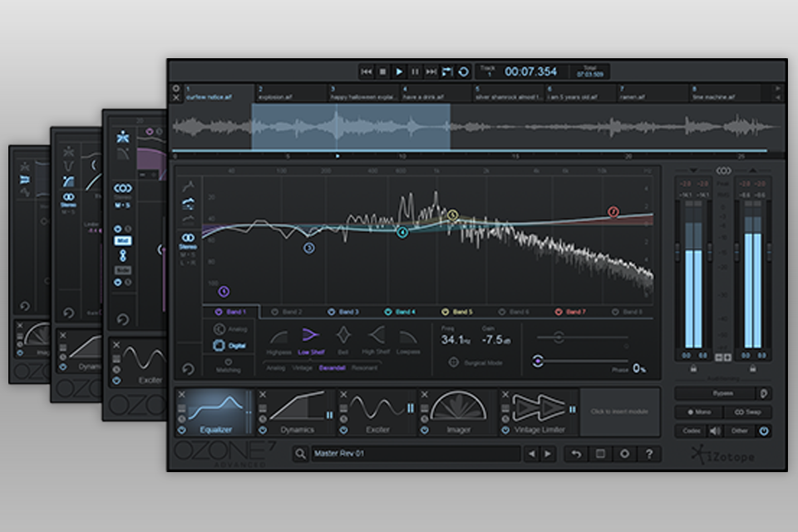This screenshot has height=532, width=798.
Task: Select the red Band 7 node on the EQ curve
Action: 613,211
